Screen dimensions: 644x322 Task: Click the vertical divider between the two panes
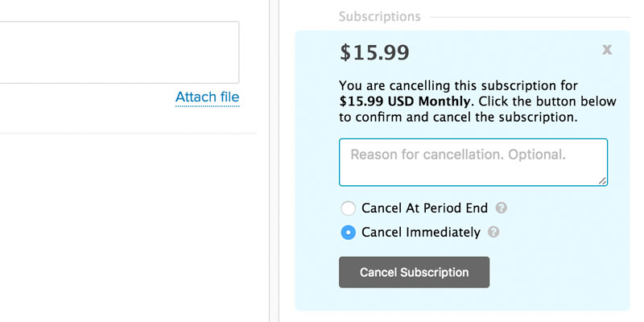point(274,161)
